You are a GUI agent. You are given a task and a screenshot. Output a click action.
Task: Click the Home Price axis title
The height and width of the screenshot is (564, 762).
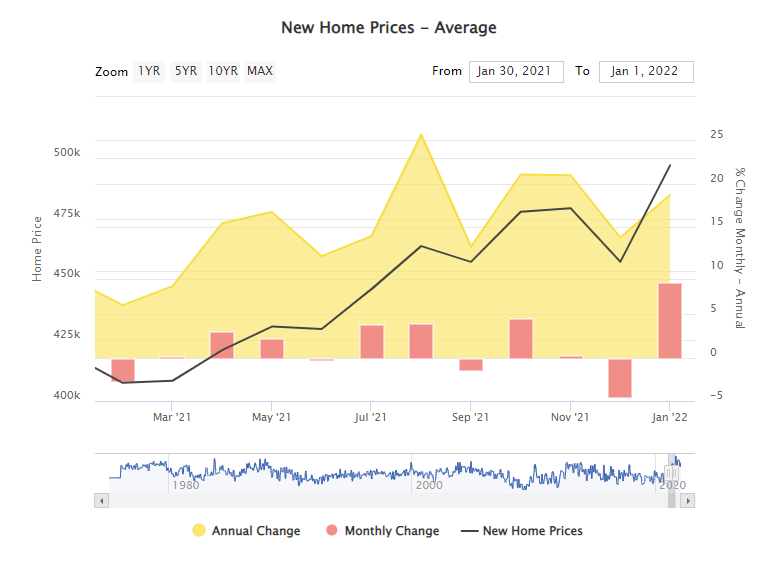[x=37, y=249]
